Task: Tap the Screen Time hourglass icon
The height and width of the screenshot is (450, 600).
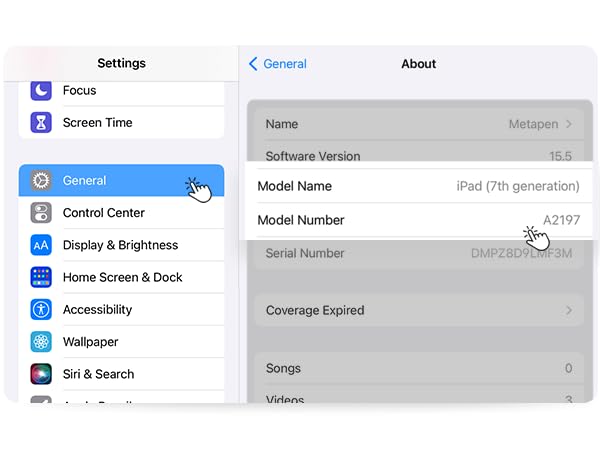Action: tap(41, 123)
